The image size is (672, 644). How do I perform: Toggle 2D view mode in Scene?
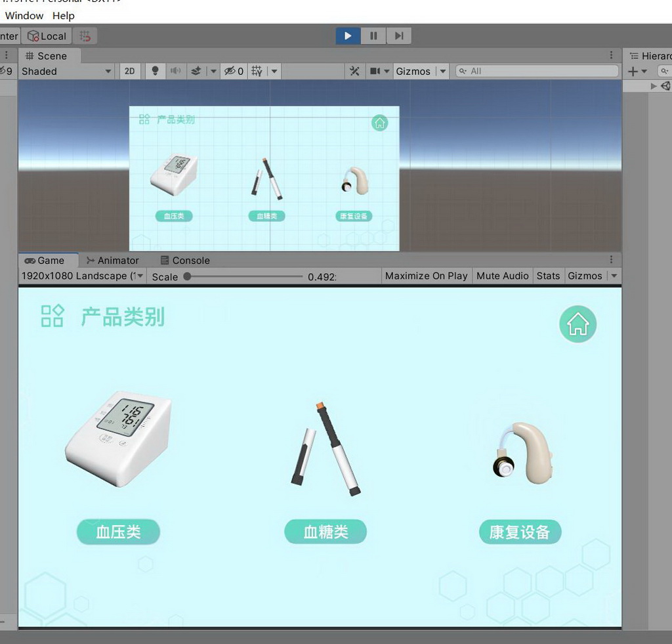click(x=130, y=71)
